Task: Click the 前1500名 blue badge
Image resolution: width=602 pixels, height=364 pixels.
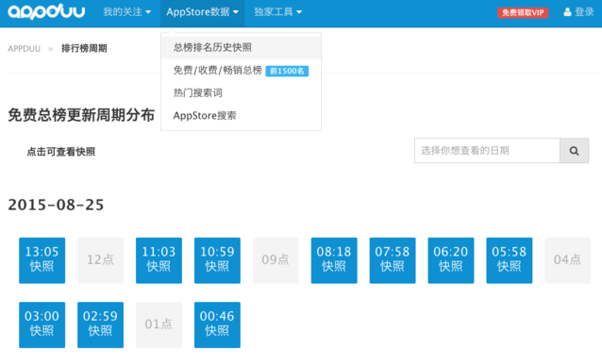Action: pyautogui.click(x=287, y=71)
